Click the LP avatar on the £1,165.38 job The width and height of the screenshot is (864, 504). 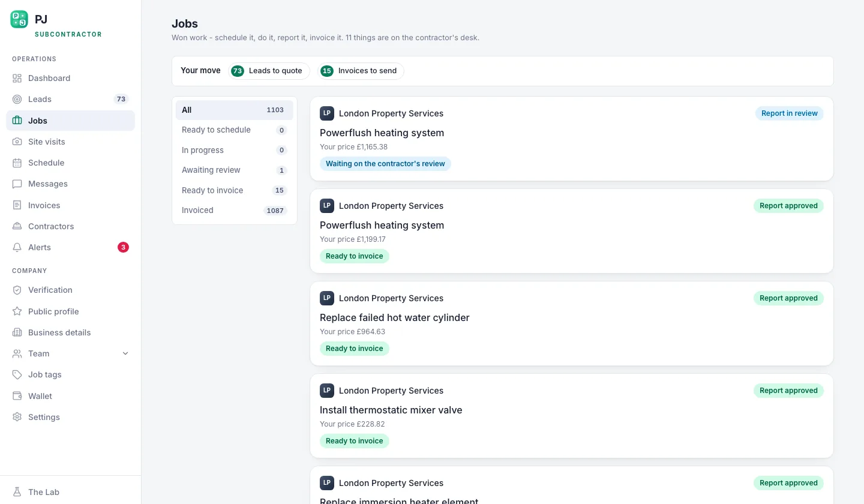327,113
